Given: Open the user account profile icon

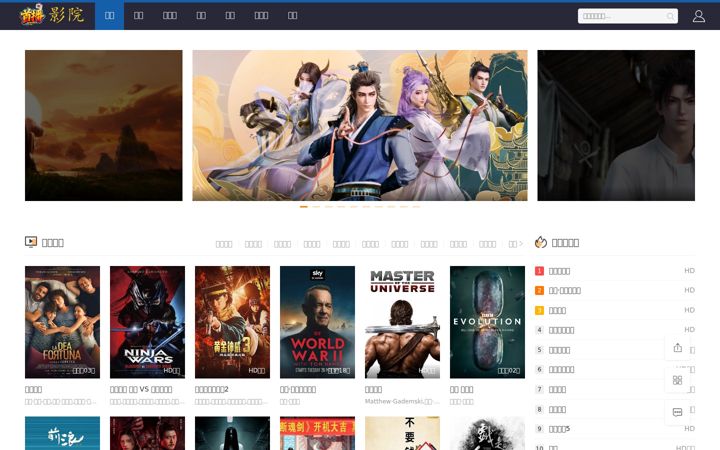Looking at the screenshot, I should coord(698,16).
